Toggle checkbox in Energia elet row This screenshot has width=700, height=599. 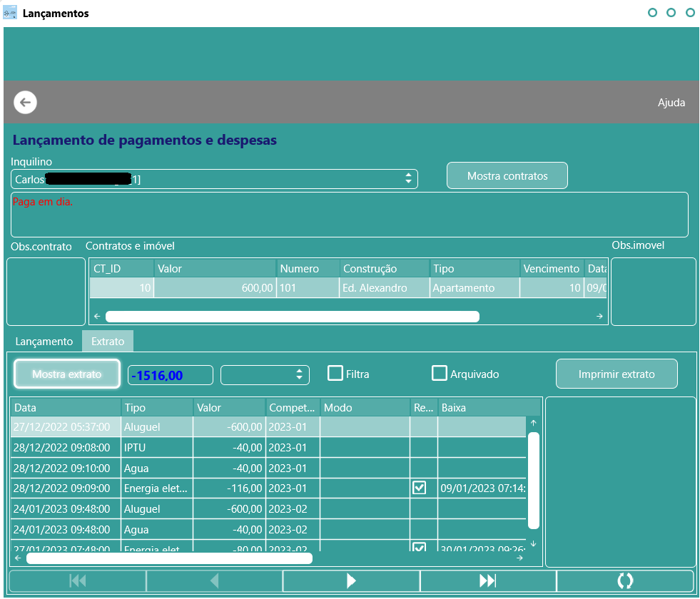point(419,488)
